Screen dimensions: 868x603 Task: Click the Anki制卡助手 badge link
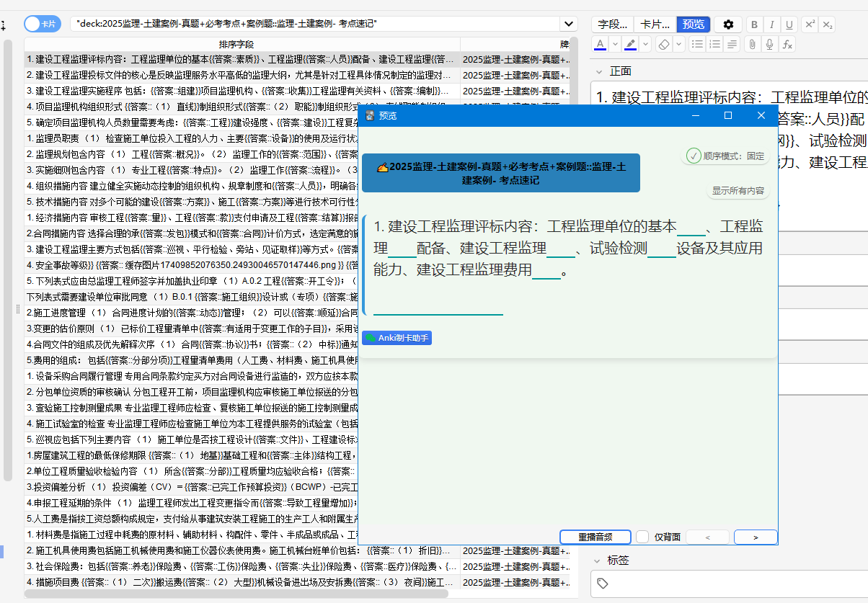pyautogui.click(x=397, y=337)
